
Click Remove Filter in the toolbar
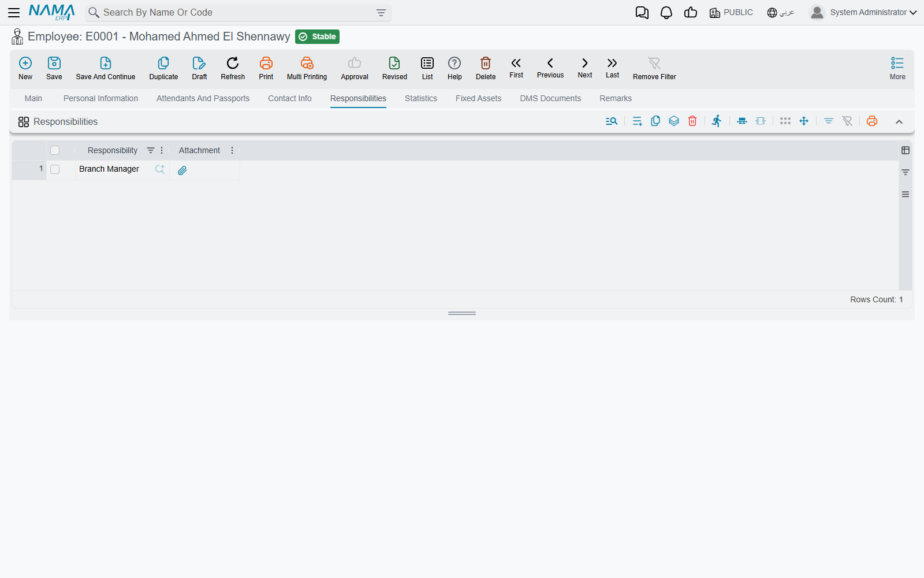point(654,68)
